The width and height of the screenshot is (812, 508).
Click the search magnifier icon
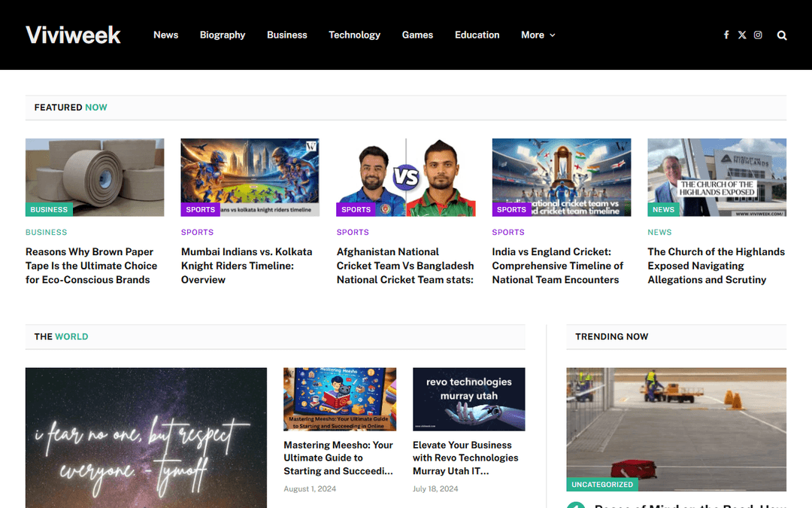tap(782, 35)
